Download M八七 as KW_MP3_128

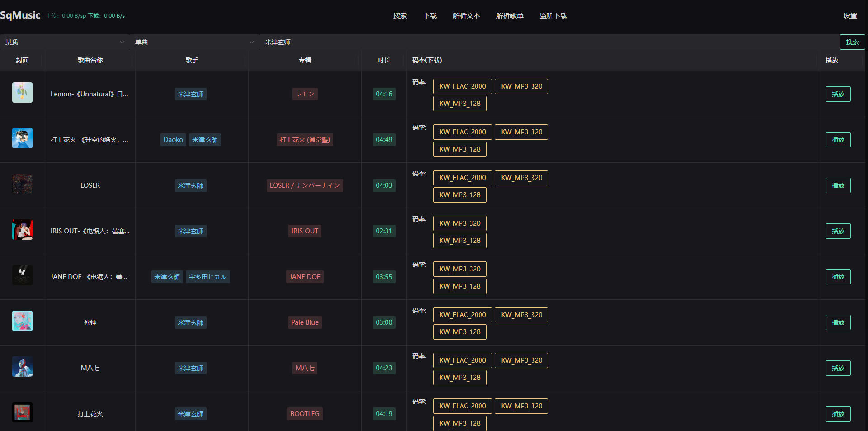click(x=459, y=378)
